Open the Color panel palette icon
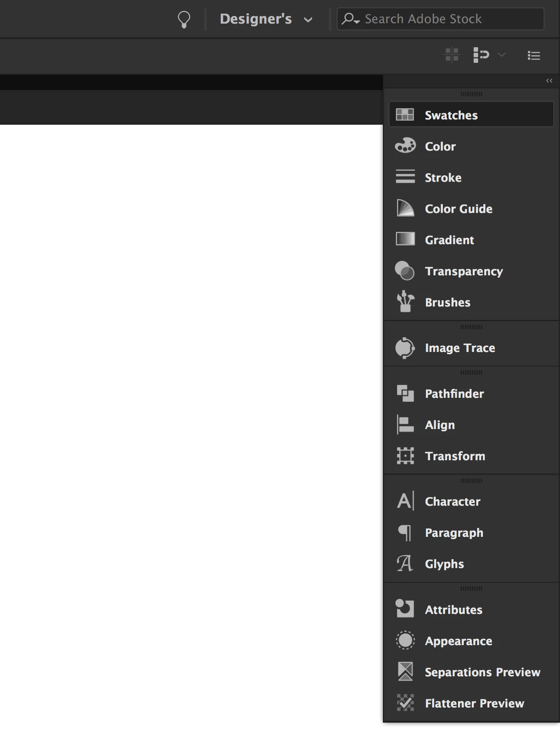This screenshot has width=560, height=736. point(405,146)
